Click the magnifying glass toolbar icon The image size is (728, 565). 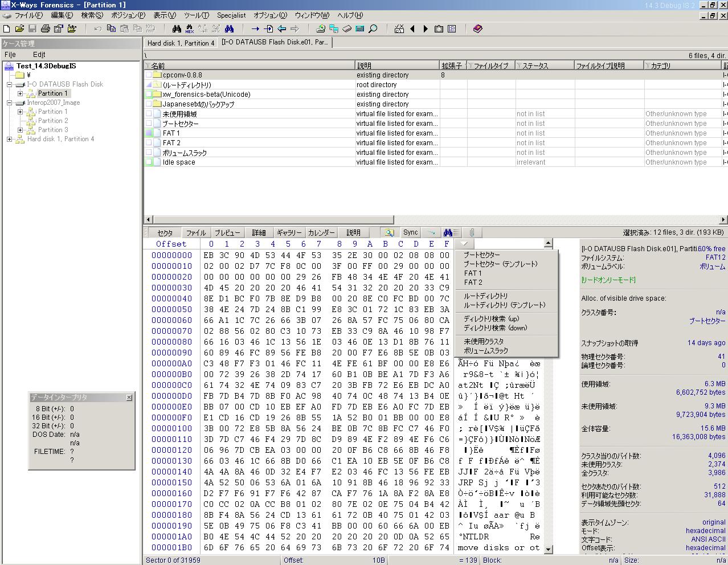(x=373, y=28)
